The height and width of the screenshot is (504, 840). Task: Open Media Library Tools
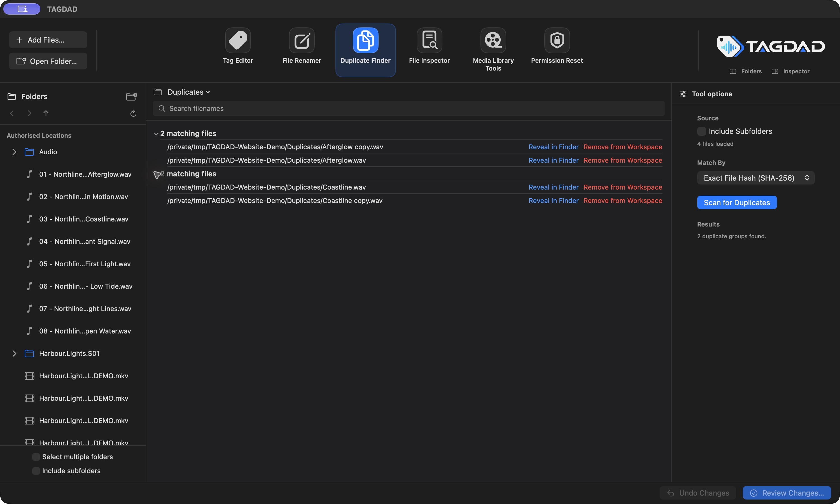click(x=493, y=50)
